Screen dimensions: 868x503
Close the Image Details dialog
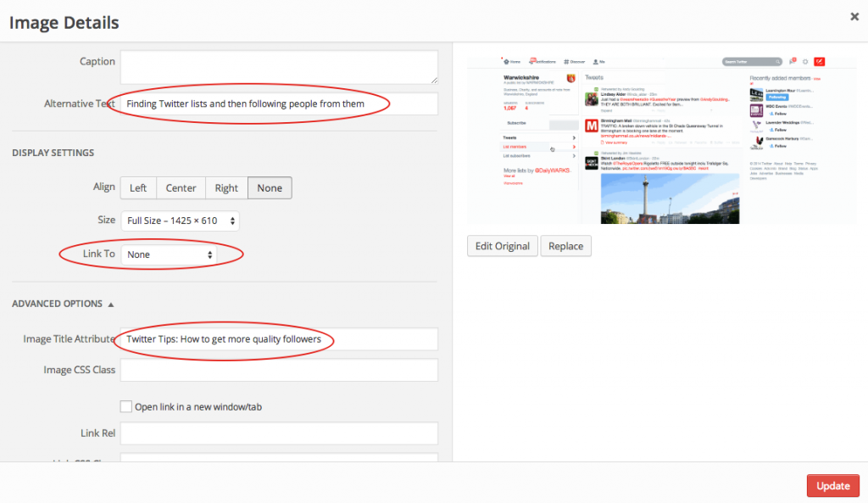click(854, 16)
